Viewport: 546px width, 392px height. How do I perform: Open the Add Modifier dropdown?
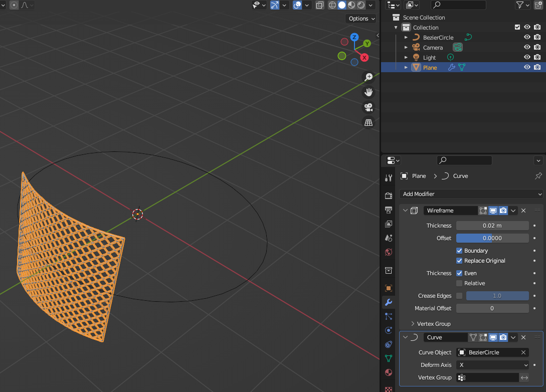tap(471, 194)
